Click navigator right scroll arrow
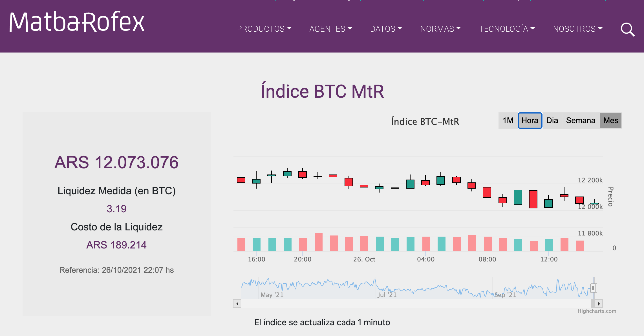The image size is (644, 336). click(599, 304)
